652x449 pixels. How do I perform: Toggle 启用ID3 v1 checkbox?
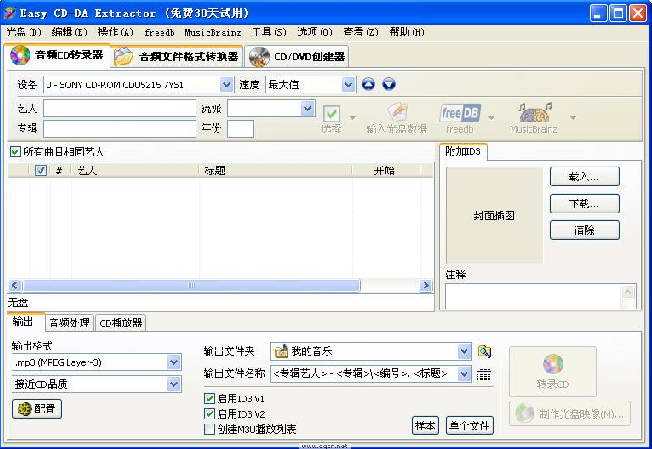[x=210, y=398]
